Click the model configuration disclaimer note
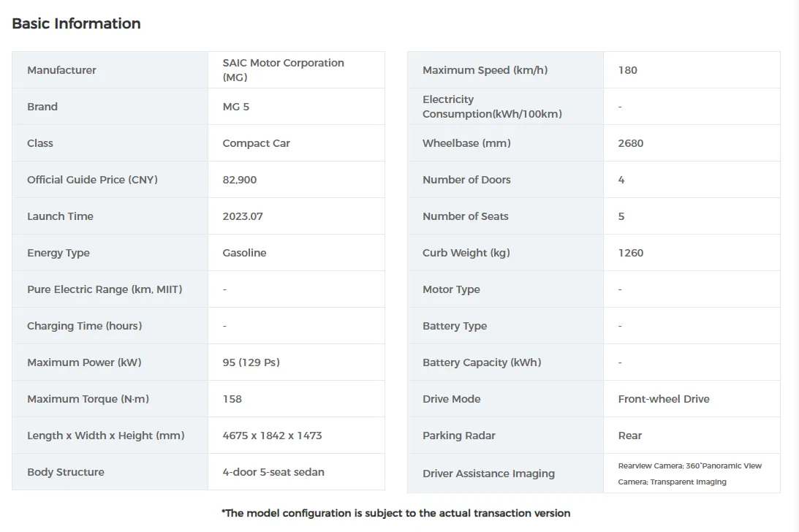Image resolution: width=799 pixels, height=532 pixels. 395,513
